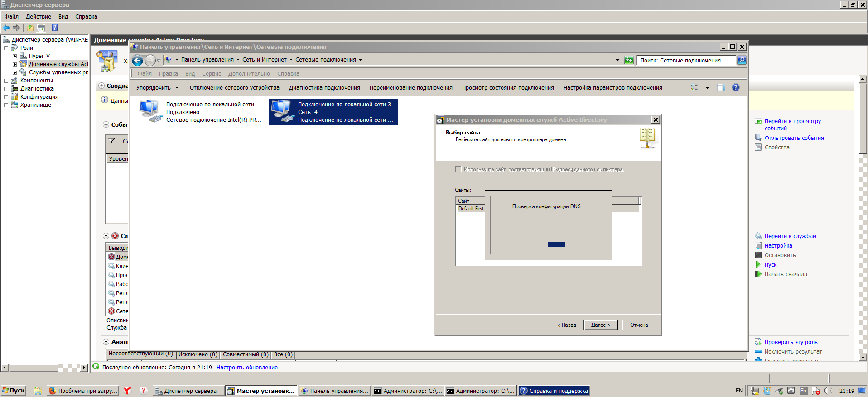The width and height of the screenshot is (868, 397).
Task: Click the Настроить обновление link
Action: 247,368
